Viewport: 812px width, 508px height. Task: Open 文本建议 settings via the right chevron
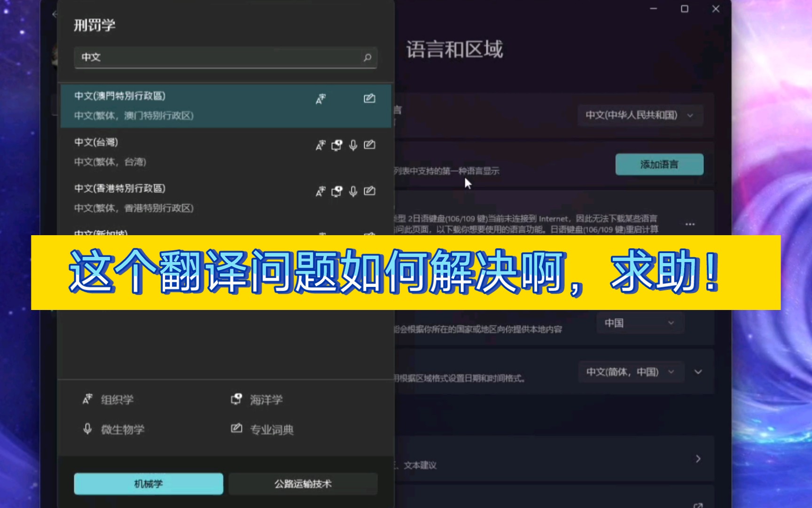(x=697, y=459)
